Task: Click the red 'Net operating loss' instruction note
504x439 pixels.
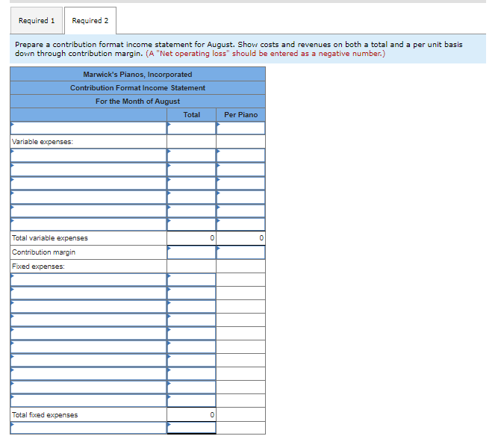Action: pyautogui.click(x=266, y=53)
